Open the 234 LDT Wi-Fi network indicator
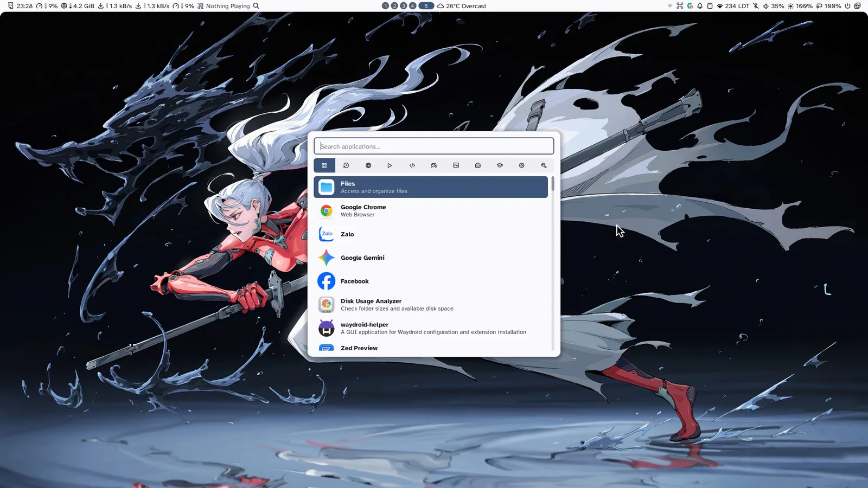The width and height of the screenshot is (868, 488). tap(733, 6)
